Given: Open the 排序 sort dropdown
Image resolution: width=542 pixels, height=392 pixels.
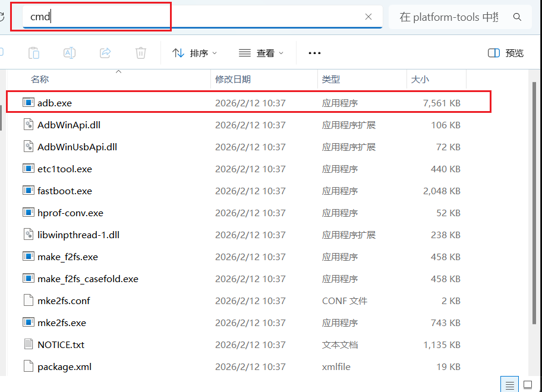Looking at the screenshot, I should pos(194,53).
